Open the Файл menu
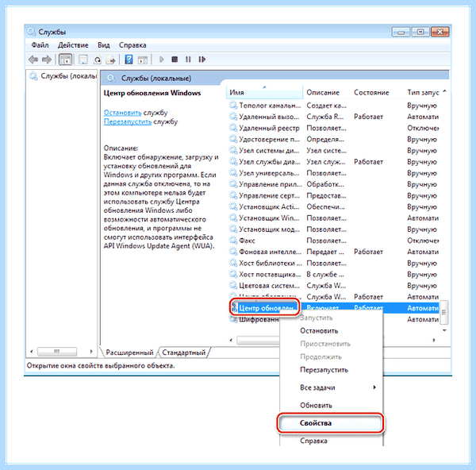 pyautogui.click(x=40, y=45)
